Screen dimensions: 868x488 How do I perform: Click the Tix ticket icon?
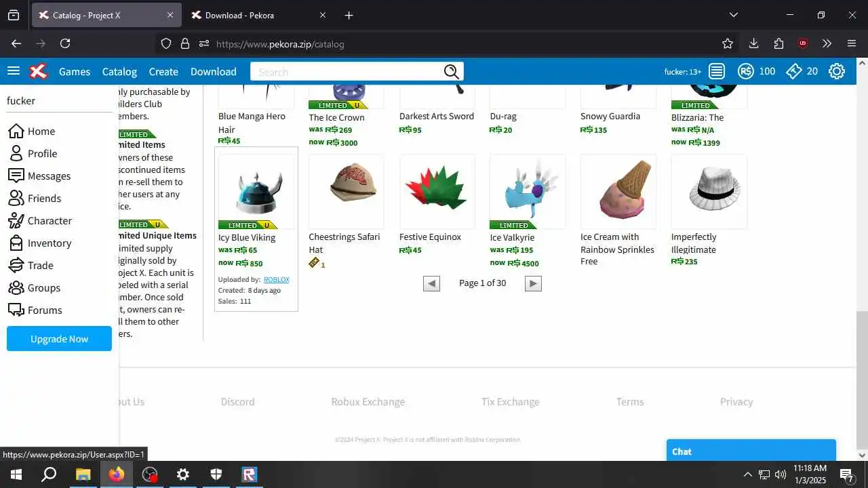[x=794, y=71]
